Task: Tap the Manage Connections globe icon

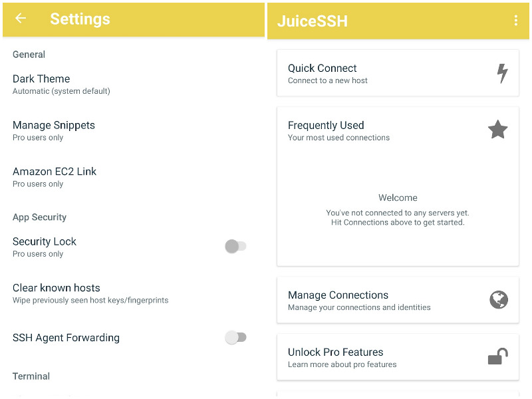Action: click(499, 300)
